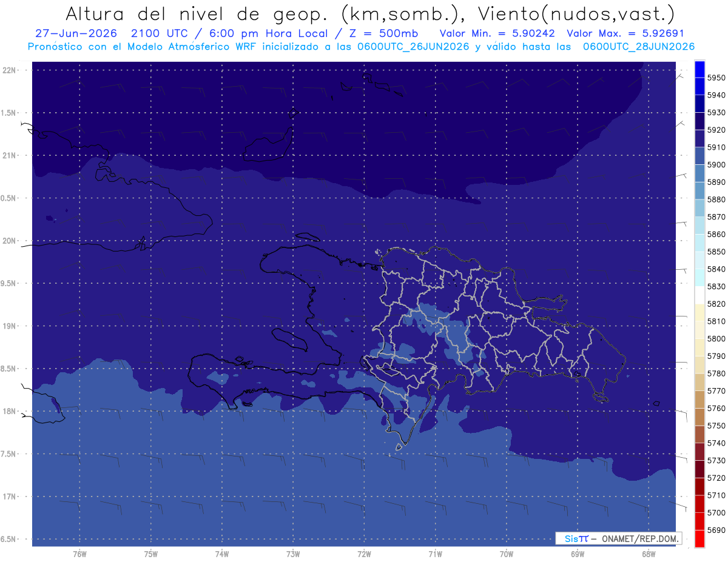Screen dimensions: 728x562
Task: Click the '5950' colorbar value
Action: click(x=716, y=78)
